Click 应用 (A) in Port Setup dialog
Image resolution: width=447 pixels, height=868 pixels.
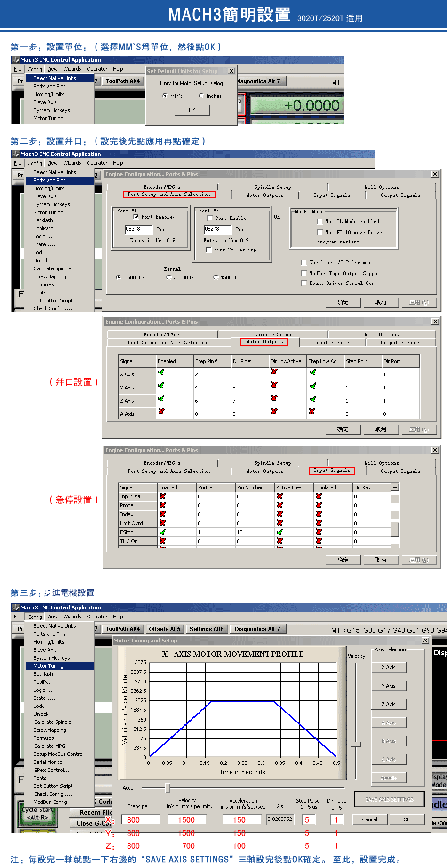pos(419,302)
